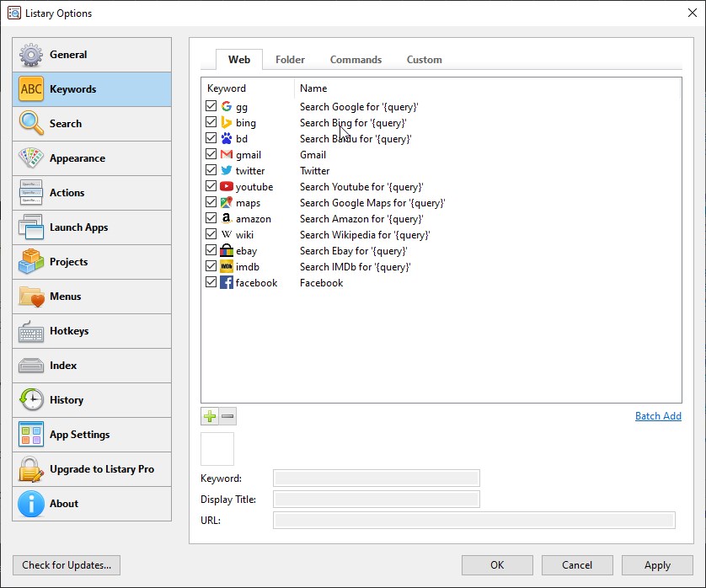Toggle the amazon keyword checkbox
Image resolution: width=706 pixels, height=588 pixels.
point(211,218)
